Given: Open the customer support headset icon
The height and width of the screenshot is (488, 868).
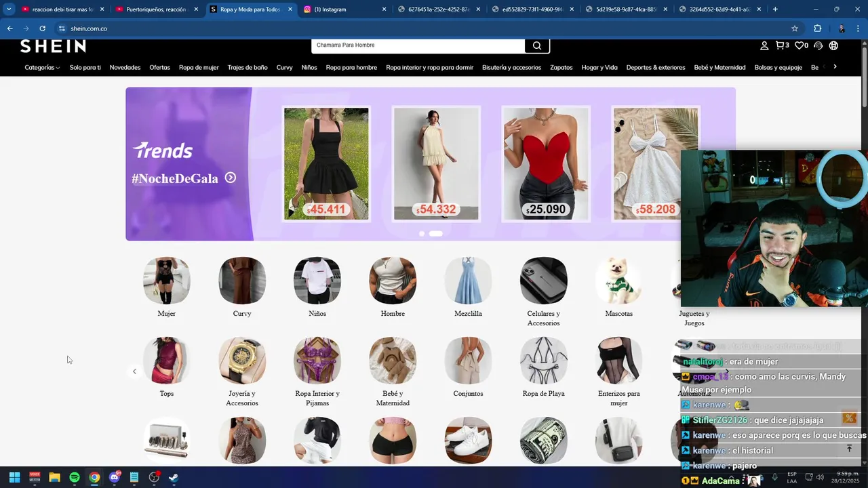Looking at the screenshot, I should click(818, 45).
